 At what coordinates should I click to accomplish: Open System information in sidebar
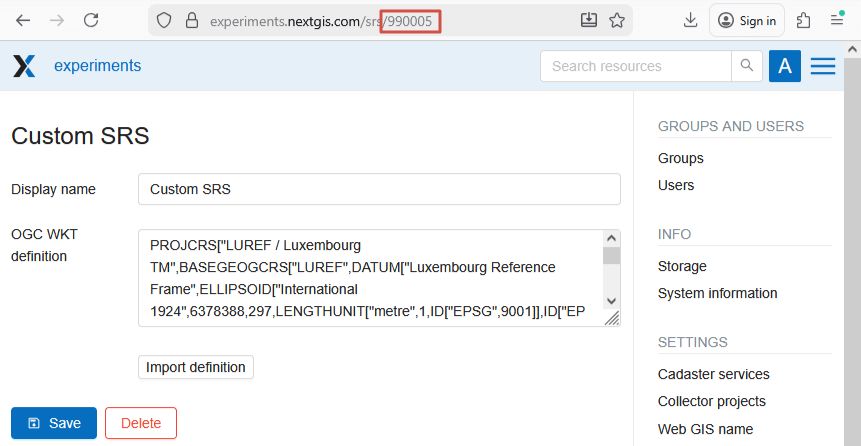point(717,293)
